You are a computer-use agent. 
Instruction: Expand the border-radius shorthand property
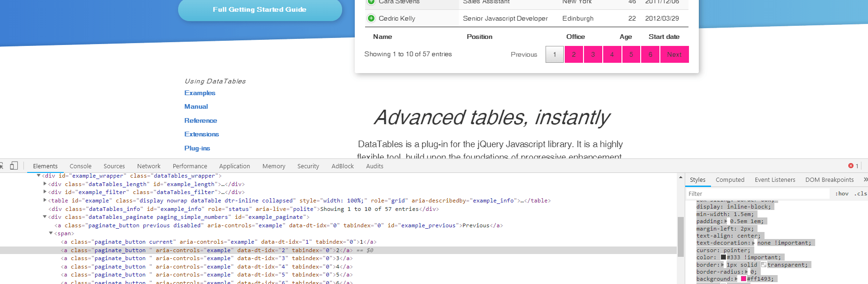click(x=746, y=272)
